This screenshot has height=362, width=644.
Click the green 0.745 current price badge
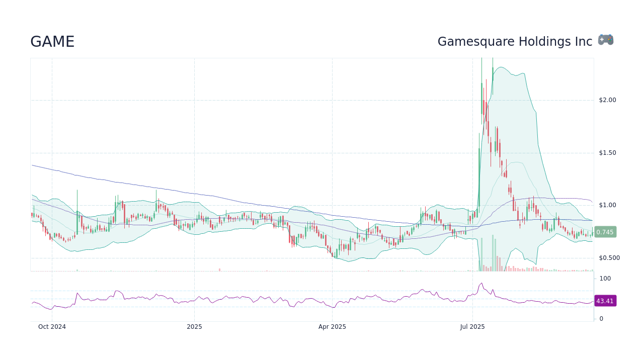point(605,232)
